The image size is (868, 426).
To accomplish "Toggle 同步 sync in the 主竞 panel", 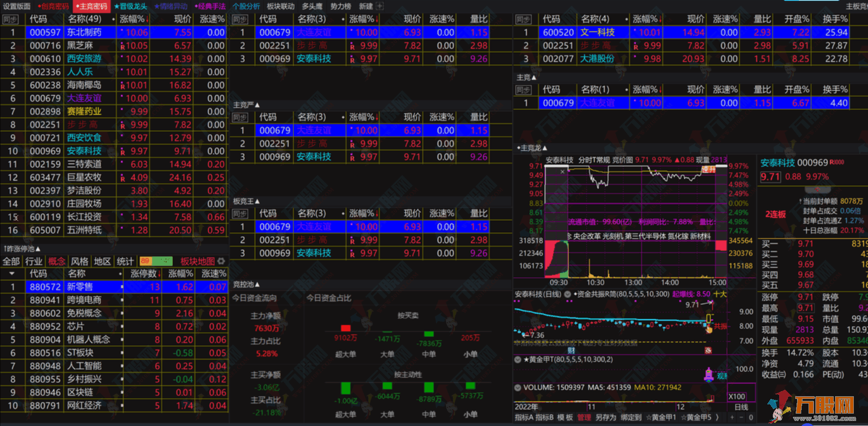I will click(524, 90).
